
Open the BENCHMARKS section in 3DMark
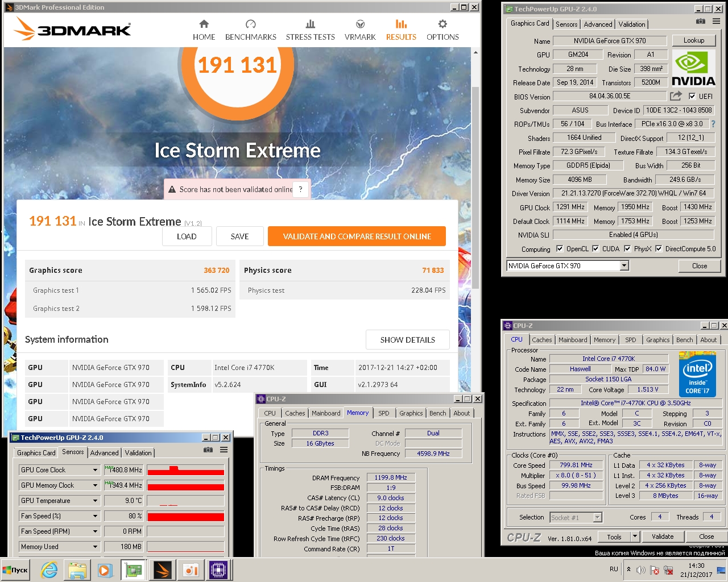click(250, 30)
